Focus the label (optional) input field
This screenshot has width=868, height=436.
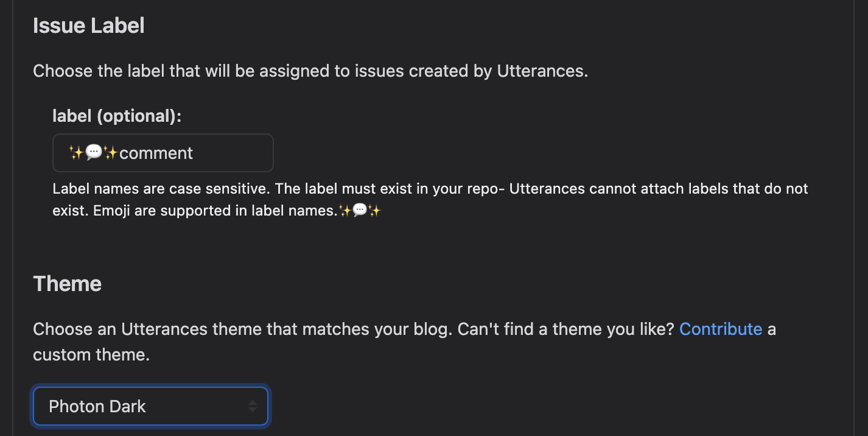(163, 153)
